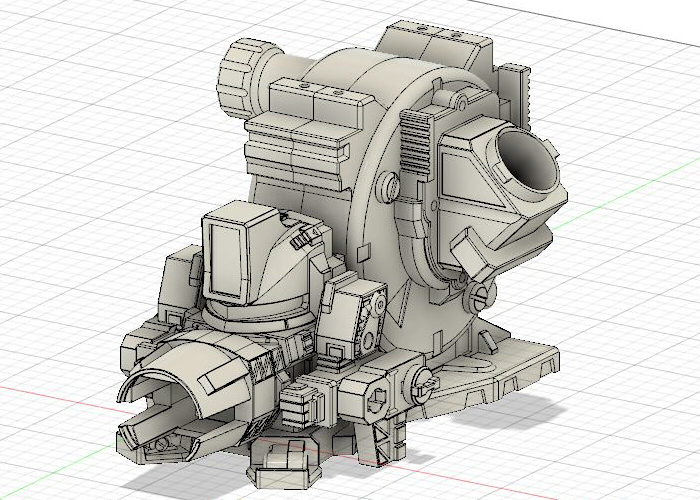Select the hexagonal foot pad at model's bottom
700x500 pixels.
tap(284, 464)
